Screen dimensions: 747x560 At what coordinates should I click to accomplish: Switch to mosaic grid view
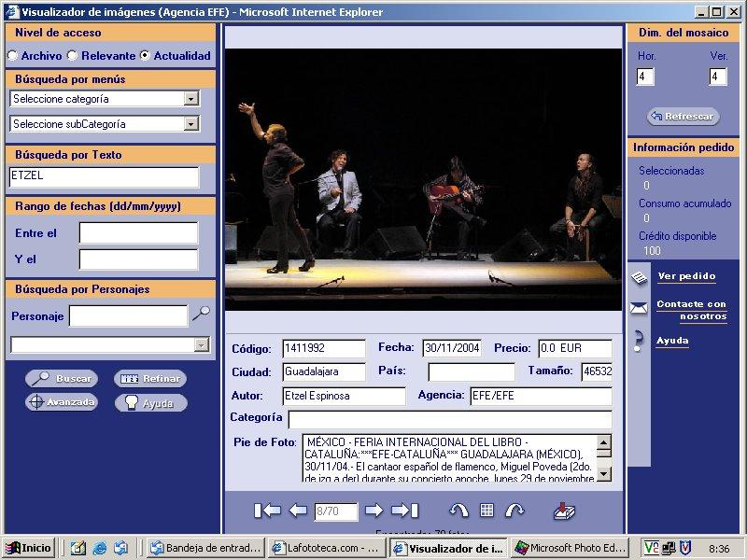486,511
